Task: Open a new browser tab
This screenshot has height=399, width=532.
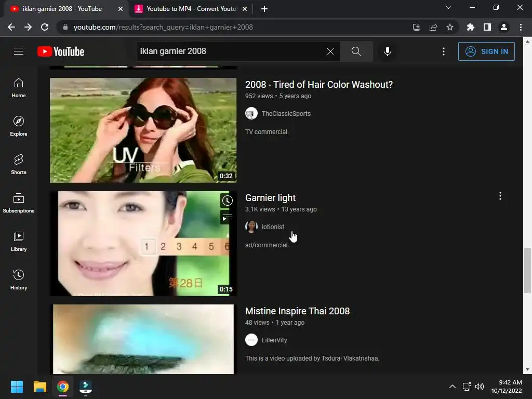Action: 264,9
